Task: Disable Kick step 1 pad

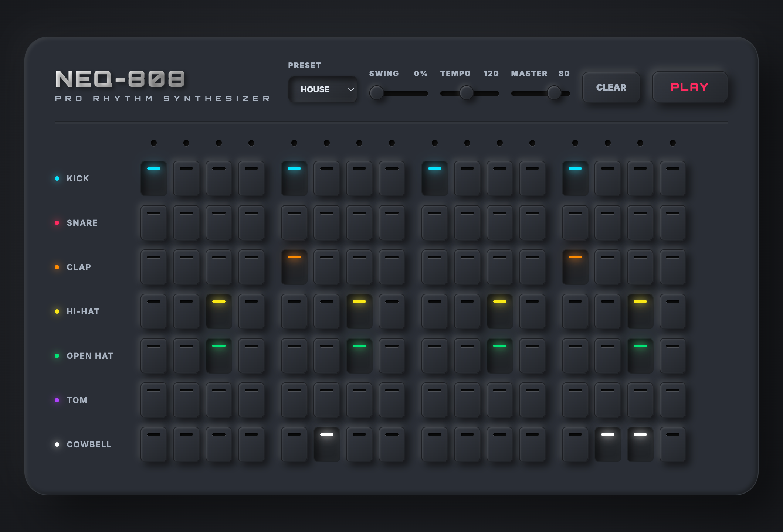Action: tap(154, 178)
